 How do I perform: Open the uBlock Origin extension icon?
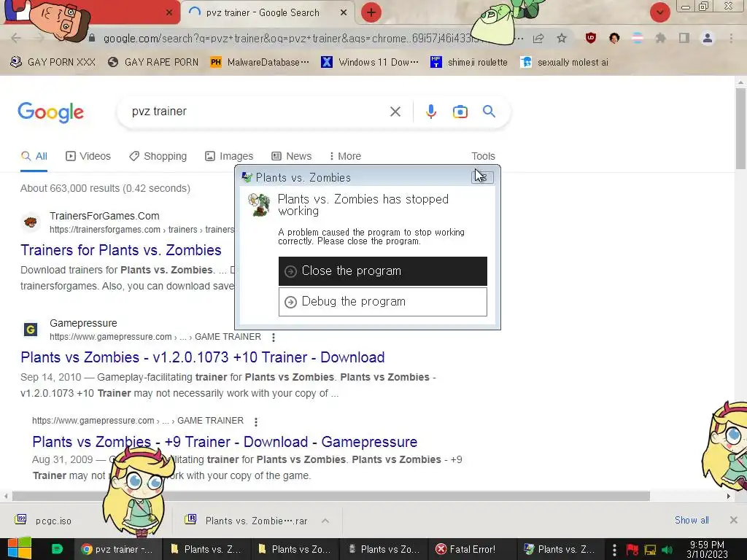591,38
